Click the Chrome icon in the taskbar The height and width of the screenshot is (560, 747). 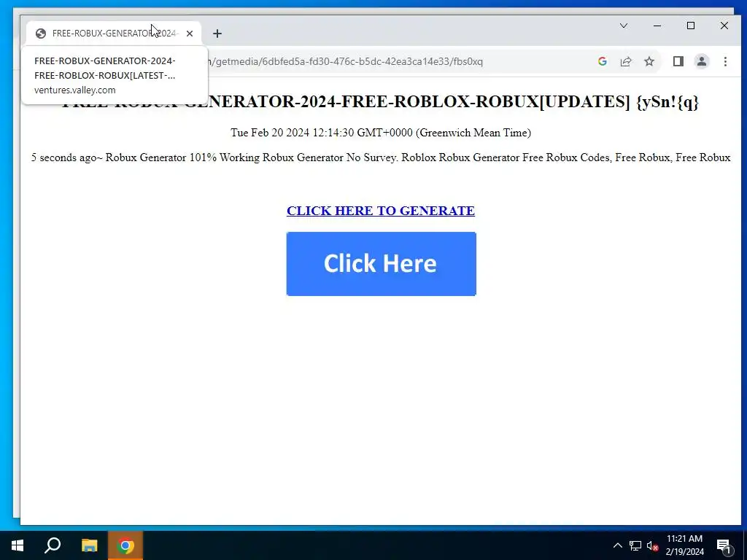[x=125, y=545]
